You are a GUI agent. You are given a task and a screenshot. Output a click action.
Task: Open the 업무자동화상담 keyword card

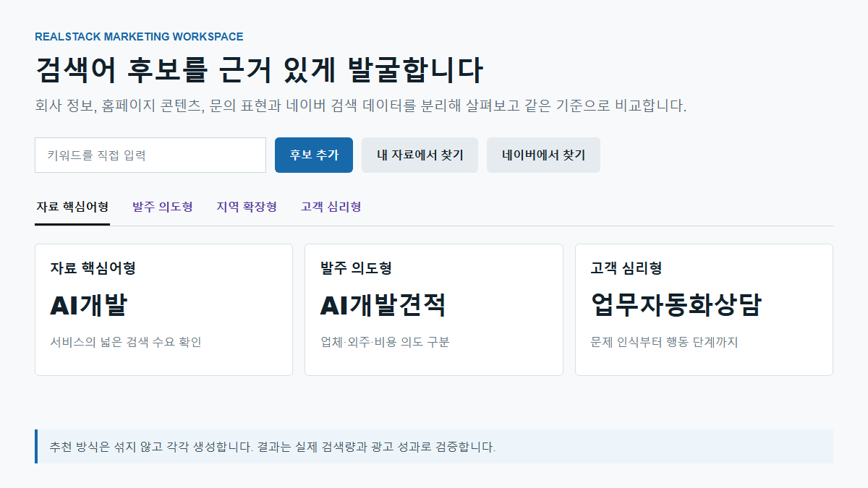pyautogui.click(x=704, y=309)
